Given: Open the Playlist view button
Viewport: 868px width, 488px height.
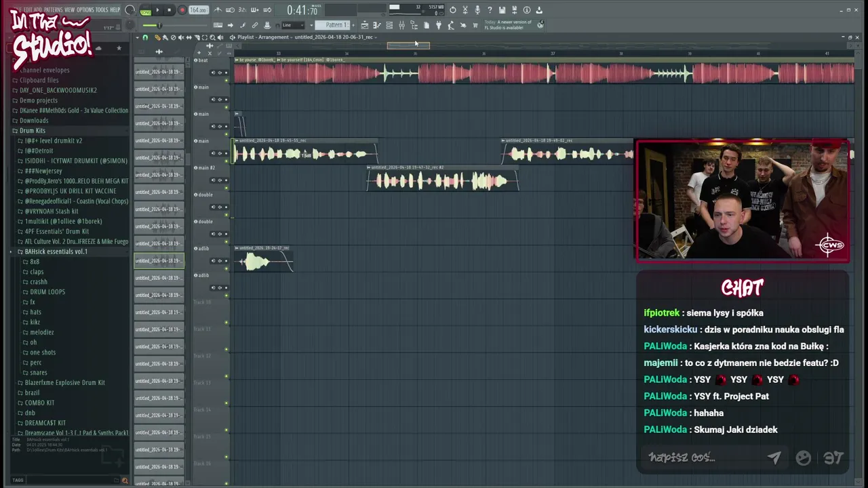Looking at the screenshot, I should pos(364,25).
